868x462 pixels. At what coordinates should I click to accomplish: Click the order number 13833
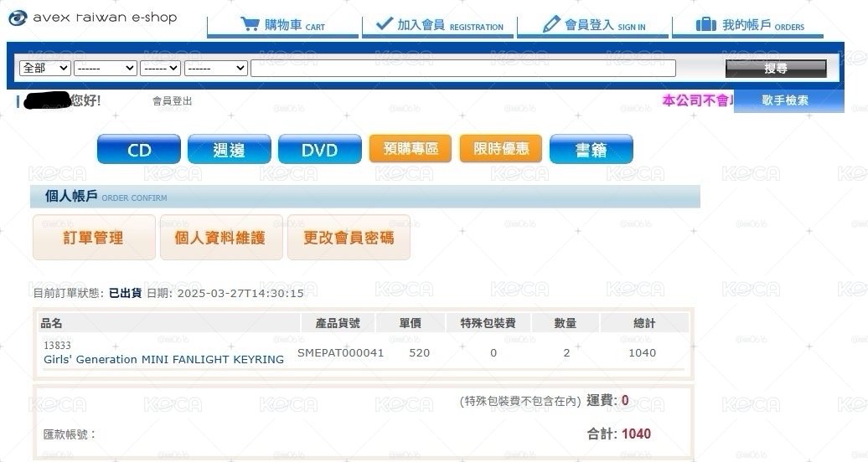coord(57,346)
